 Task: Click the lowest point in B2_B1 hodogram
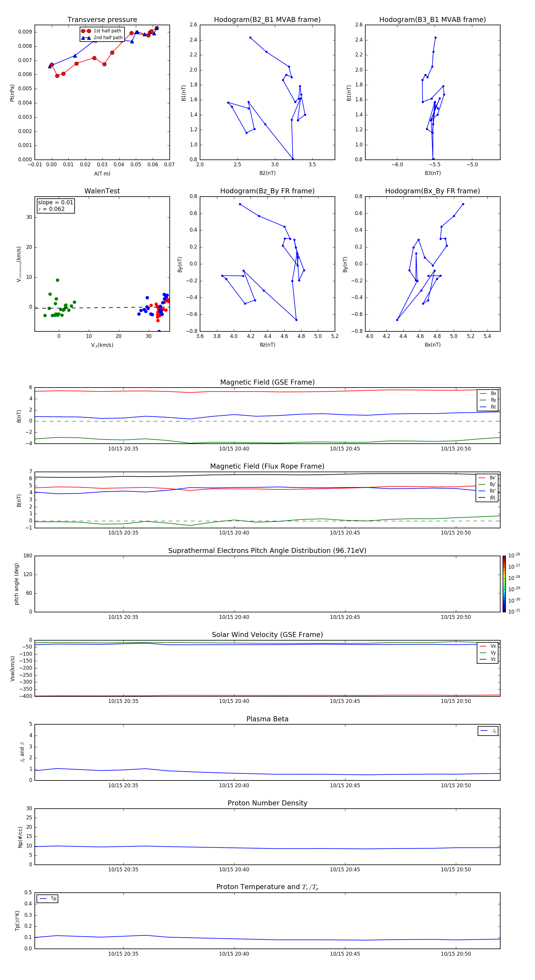[x=293, y=159]
